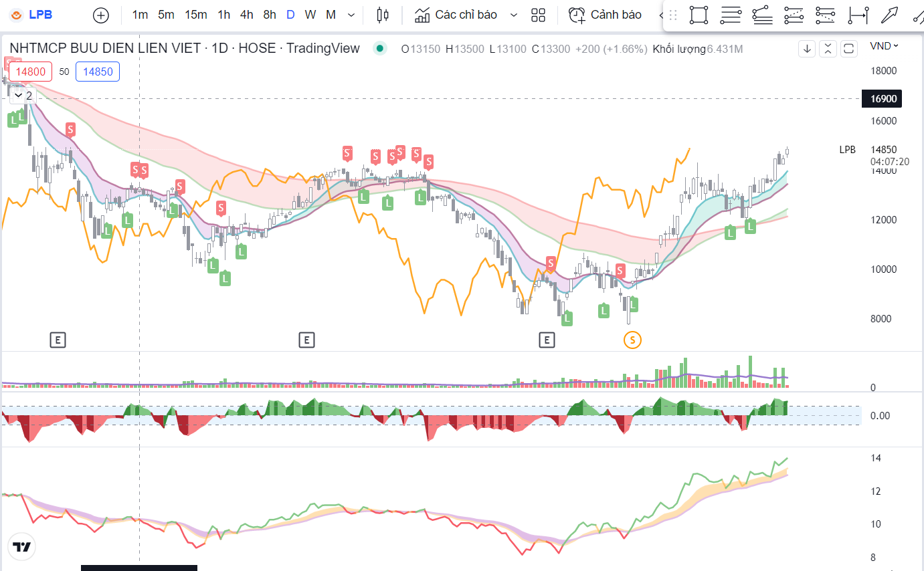924x571 pixels.
Task: Select the Arrow drawing tool
Action: [889, 15]
